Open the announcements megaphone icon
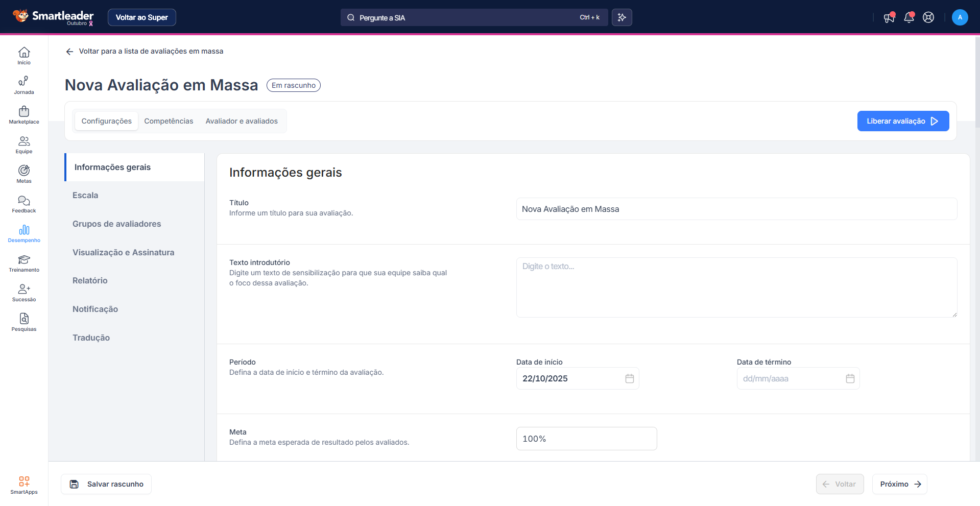Image resolution: width=980 pixels, height=506 pixels. 889,17
